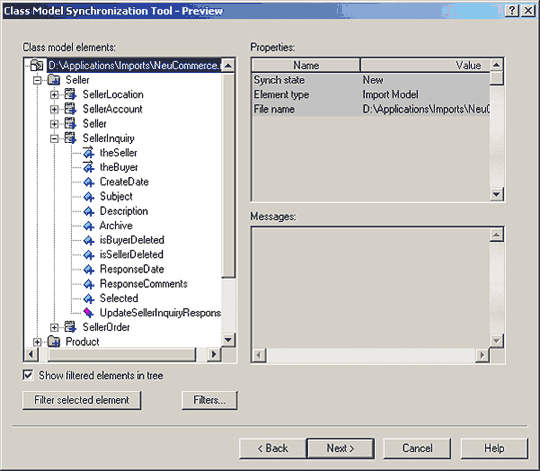Viewport: 540px width, 471px height.
Task: Click the import model icon at tree root
Action: pos(36,65)
